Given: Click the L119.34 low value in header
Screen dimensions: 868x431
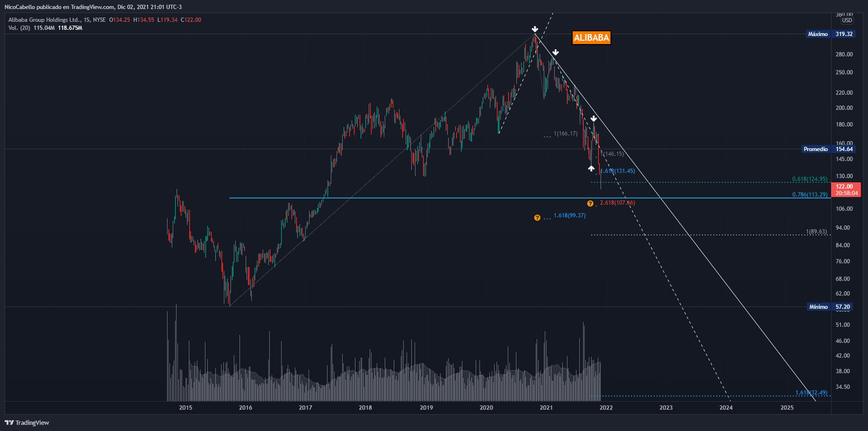Looking at the screenshot, I should pyautogui.click(x=168, y=20).
